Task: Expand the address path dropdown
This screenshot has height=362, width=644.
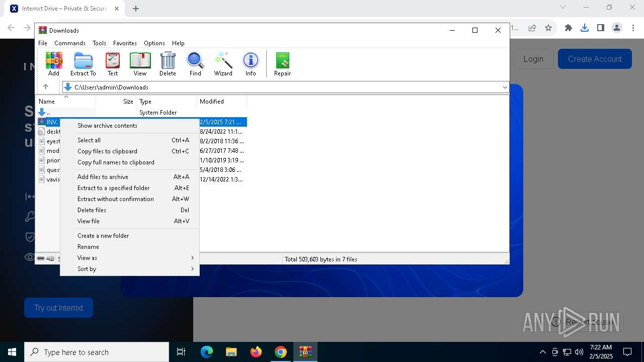Action: tap(505, 87)
